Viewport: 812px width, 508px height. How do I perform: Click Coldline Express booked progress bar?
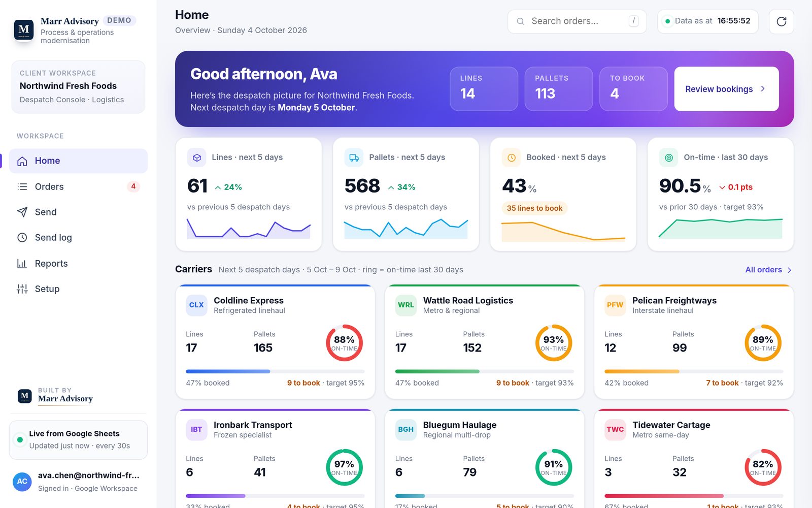(x=275, y=371)
